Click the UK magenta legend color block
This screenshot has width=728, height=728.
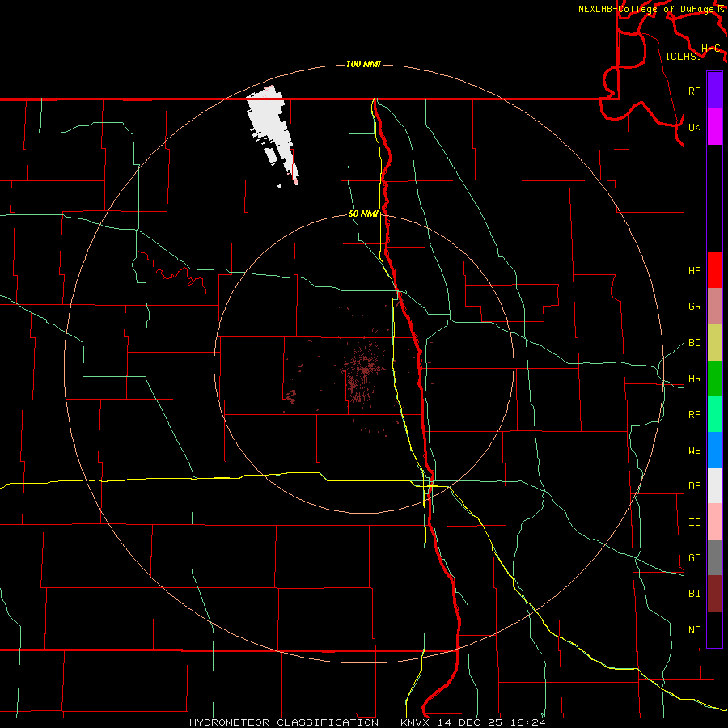pyautogui.click(x=714, y=127)
